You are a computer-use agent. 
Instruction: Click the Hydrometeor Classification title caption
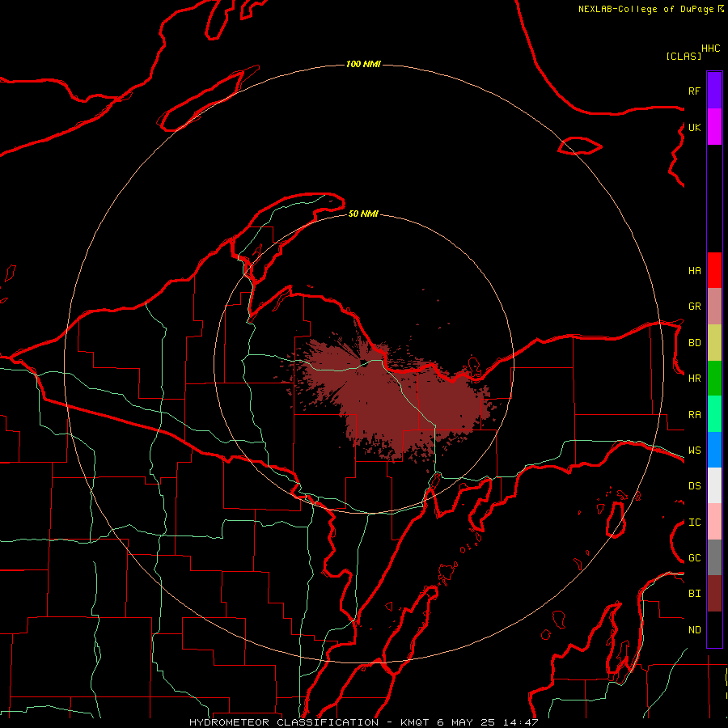coord(363,722)
